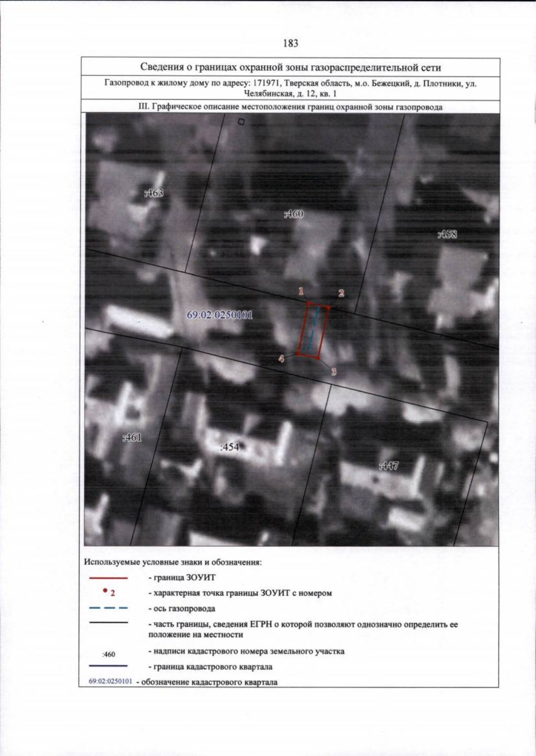
Task: Click parcel label :463 on the map
Action: 154,193
